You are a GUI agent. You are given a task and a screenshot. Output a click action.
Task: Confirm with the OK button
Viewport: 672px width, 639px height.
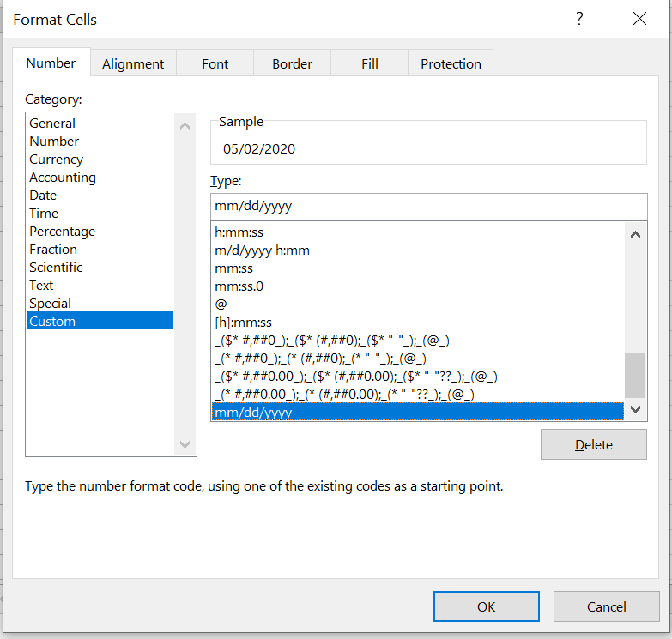(x=486, y=606)
